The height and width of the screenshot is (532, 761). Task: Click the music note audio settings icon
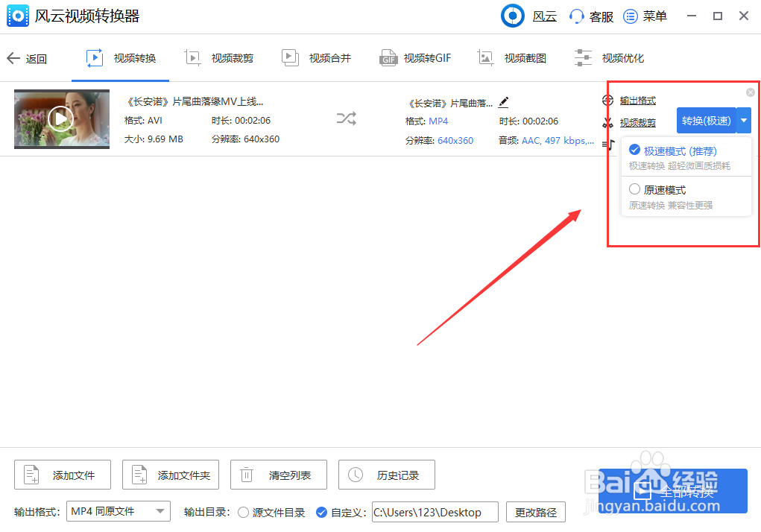tap(608, 143)
